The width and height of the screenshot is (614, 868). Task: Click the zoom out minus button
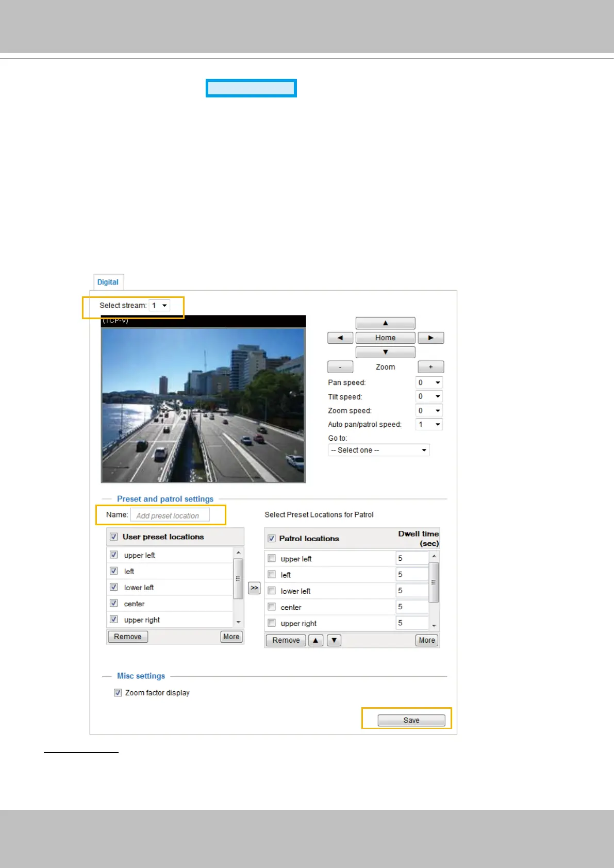coord(340,367)
